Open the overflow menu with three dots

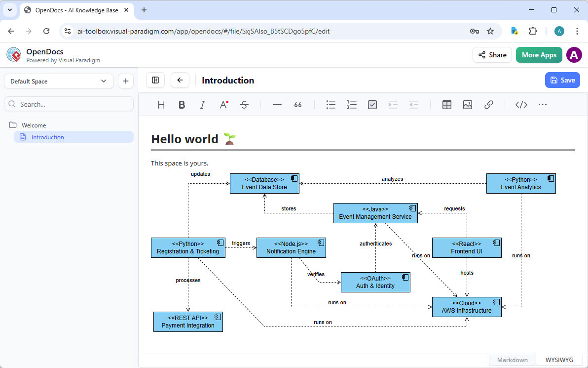pyautogui.click(x=543, y=104)
